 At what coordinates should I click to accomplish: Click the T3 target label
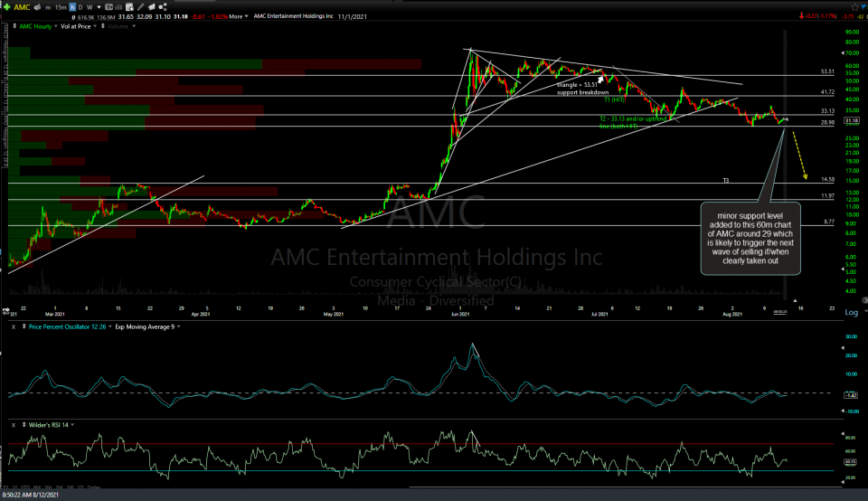tap(726, 181)
